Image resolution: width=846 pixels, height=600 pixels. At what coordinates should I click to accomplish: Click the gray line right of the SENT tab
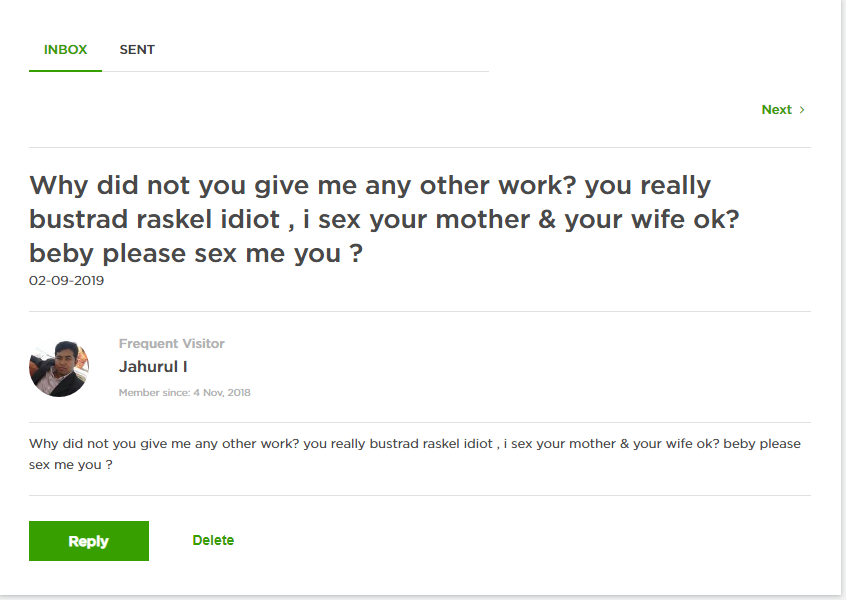pos(320,71)
